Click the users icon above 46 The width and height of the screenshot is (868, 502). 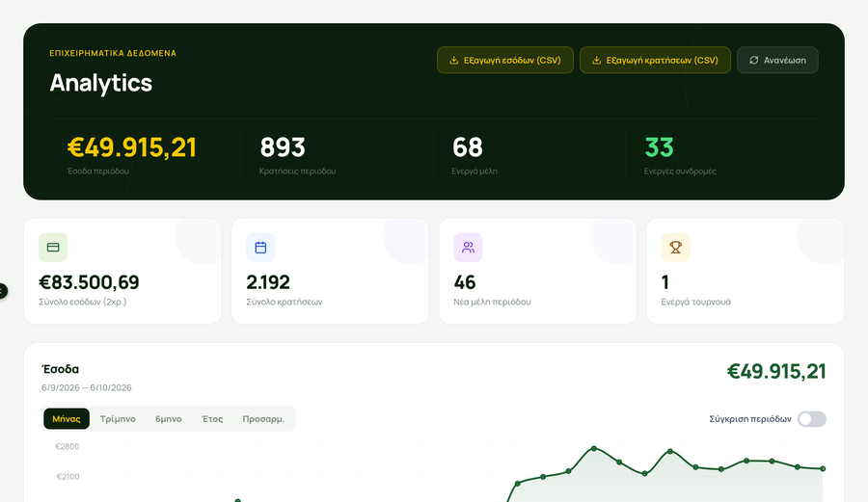pos(469,247)
